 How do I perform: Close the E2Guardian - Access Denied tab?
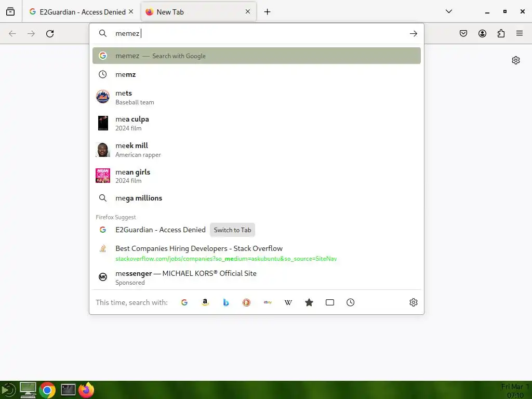click(131, 11)
